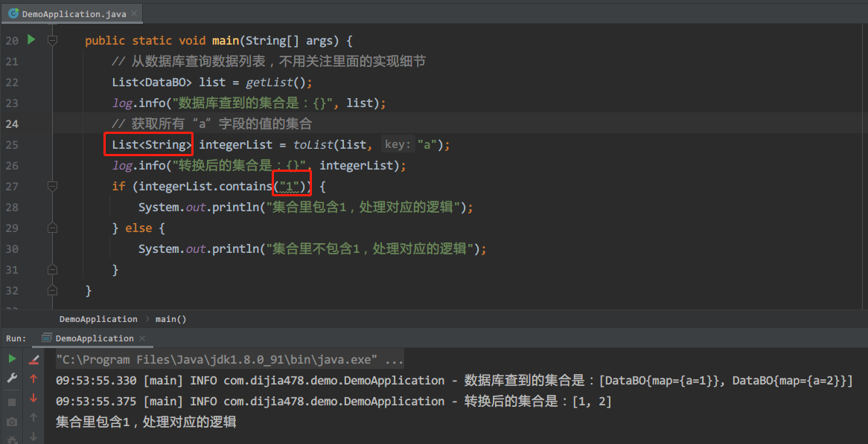Click line number 30 in the gutter
Image resolution: width=868 pixels, height=444 pixels.
tap(12, 249)
